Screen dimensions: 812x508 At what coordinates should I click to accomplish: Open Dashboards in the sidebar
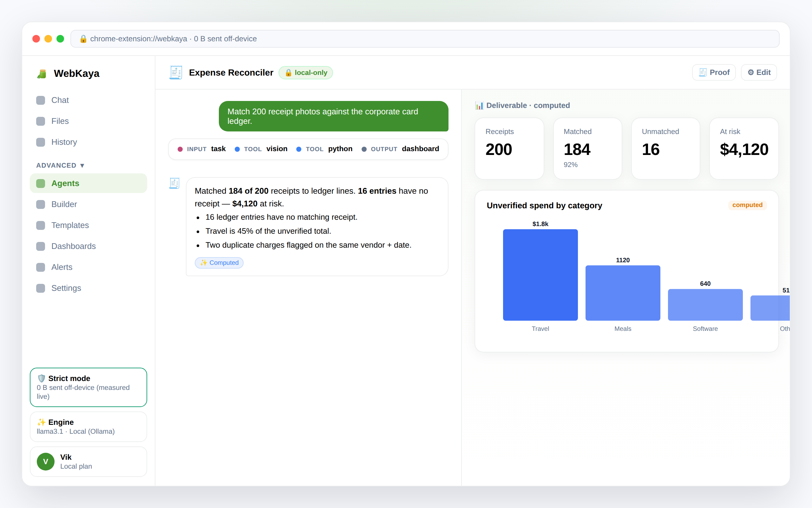[88, 246]
